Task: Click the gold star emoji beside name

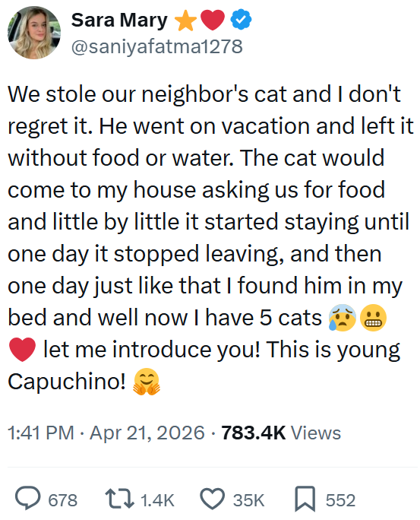Action: (186, 21)
